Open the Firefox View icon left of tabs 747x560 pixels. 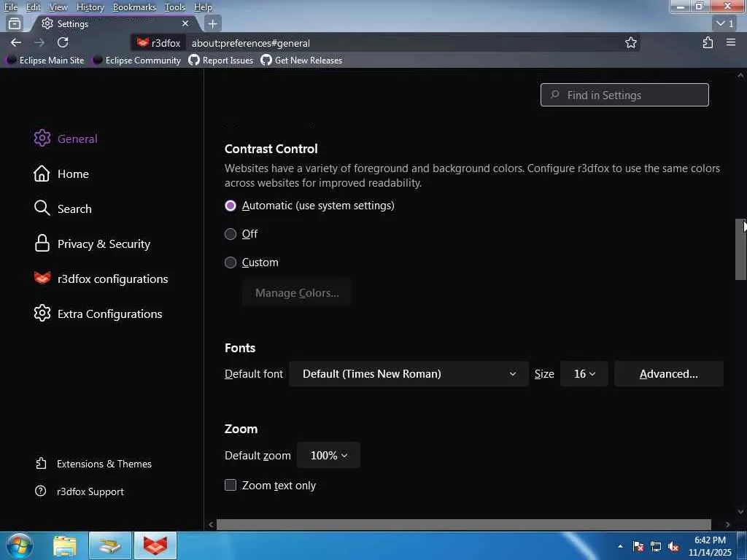(15, 23)
